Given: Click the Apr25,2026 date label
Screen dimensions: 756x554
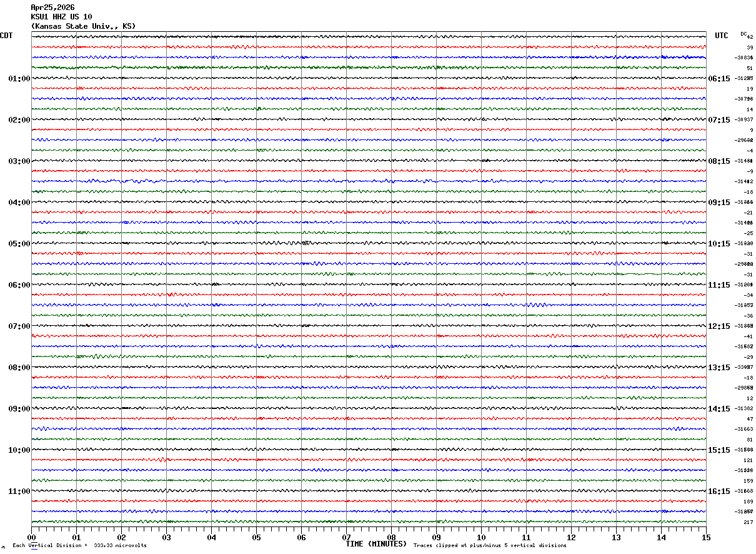Looking at the screenshot, I should [52, 8].
